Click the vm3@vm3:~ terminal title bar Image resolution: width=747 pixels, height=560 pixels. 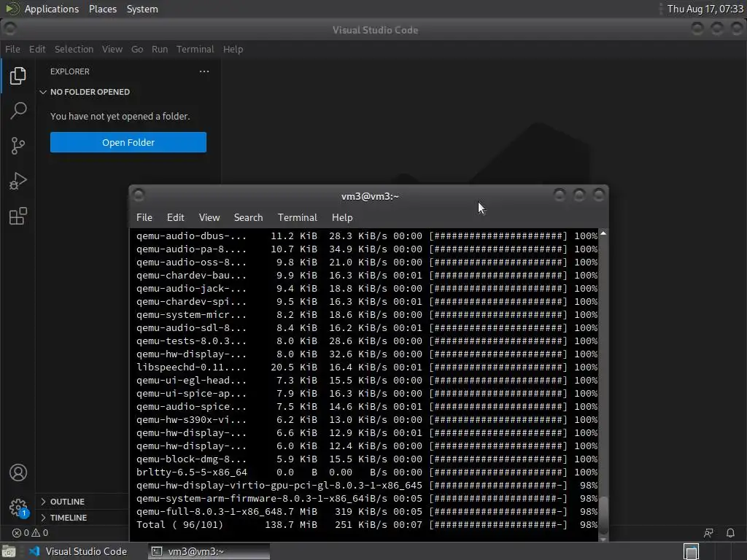[x=370, y=196]
